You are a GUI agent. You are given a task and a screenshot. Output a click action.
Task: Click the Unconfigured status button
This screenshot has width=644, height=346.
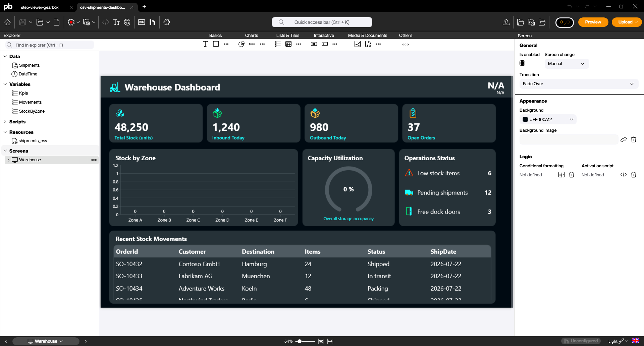(581, 341)
